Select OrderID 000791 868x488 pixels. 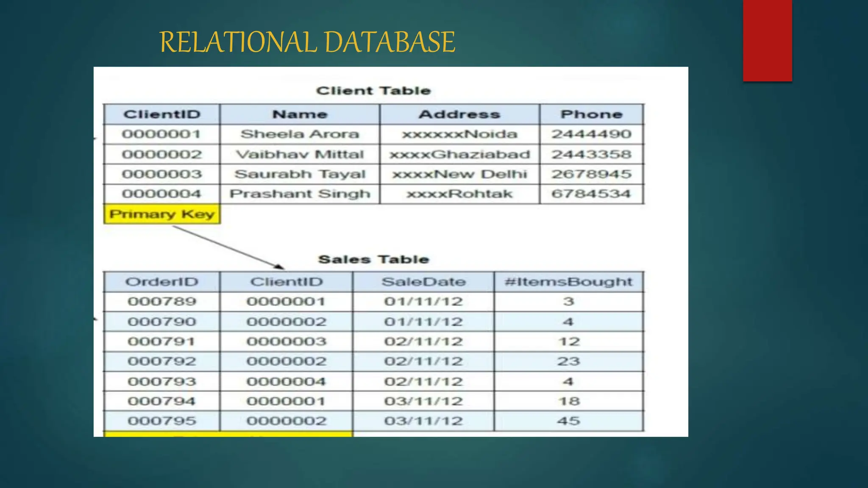pyautogui.click(x=161, y=341)
